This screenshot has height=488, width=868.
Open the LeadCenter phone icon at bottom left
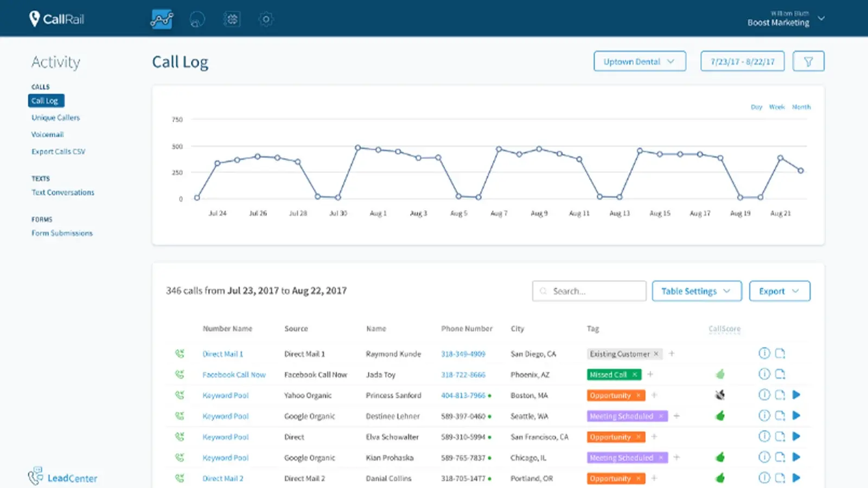point(35,476)
